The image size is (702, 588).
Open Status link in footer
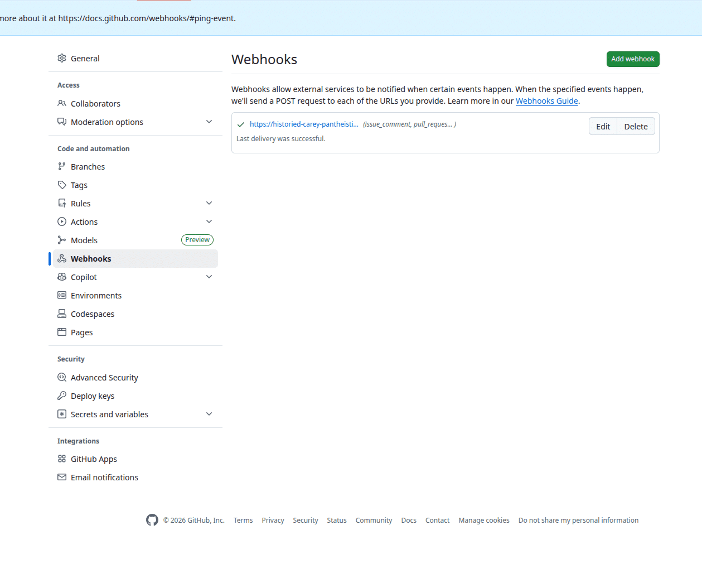click(x=337, y=520)
